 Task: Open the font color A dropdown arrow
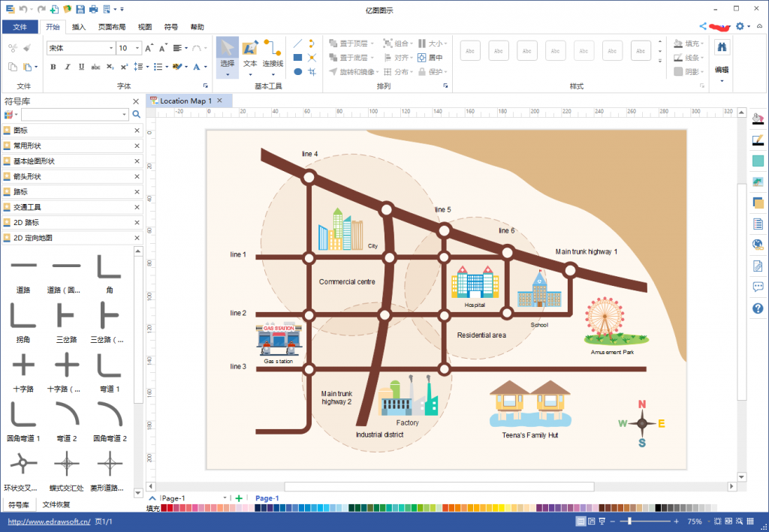coord(206,67)
